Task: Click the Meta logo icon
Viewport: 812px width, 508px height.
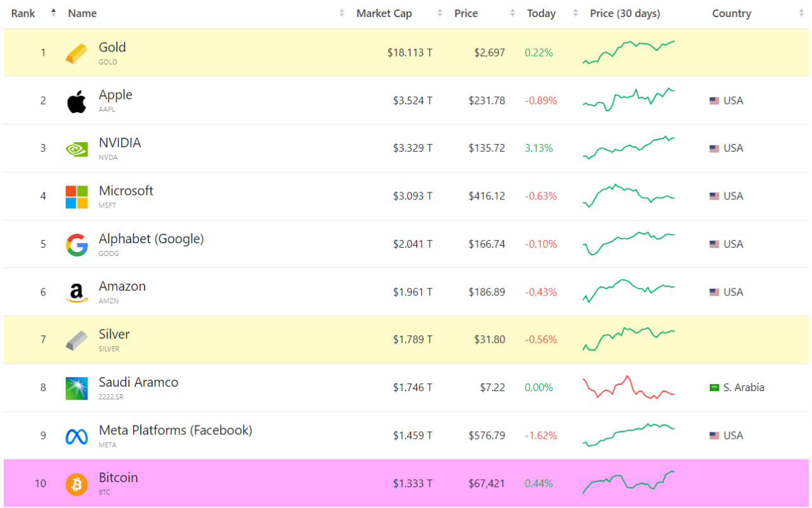Action: tap(77, 436)
